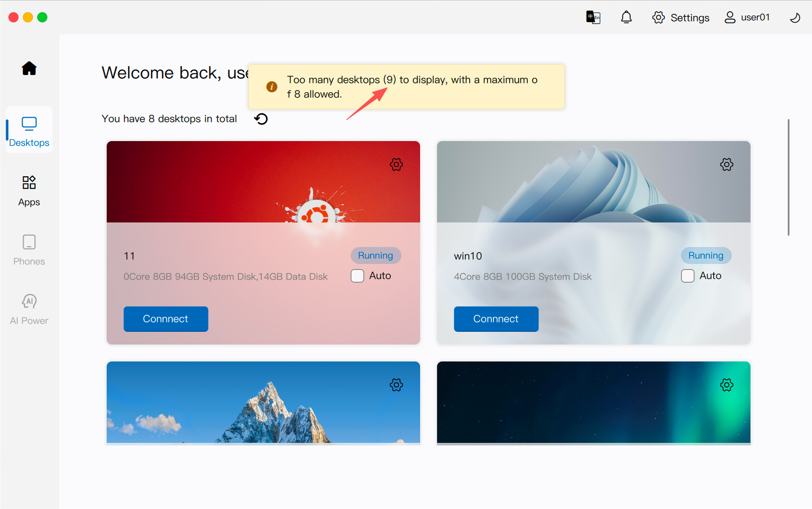
Task: Open the Apps section in the sidebar
Action: tap(29, 190)
